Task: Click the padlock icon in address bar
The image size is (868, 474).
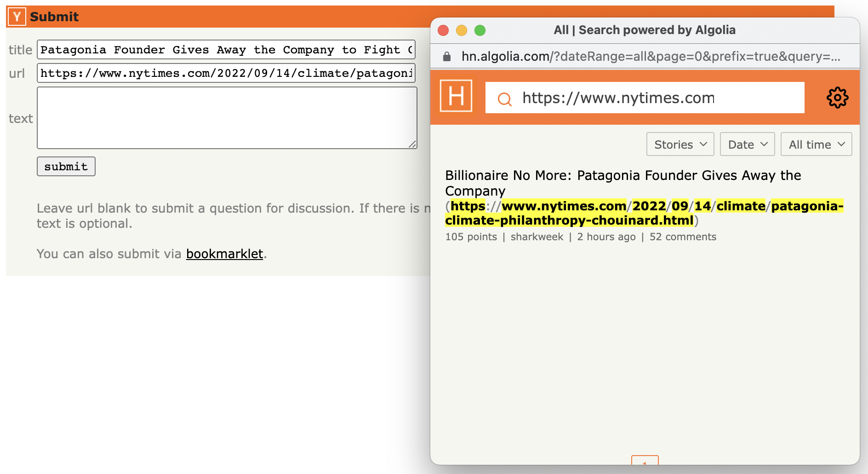Action: click(447, 57)
